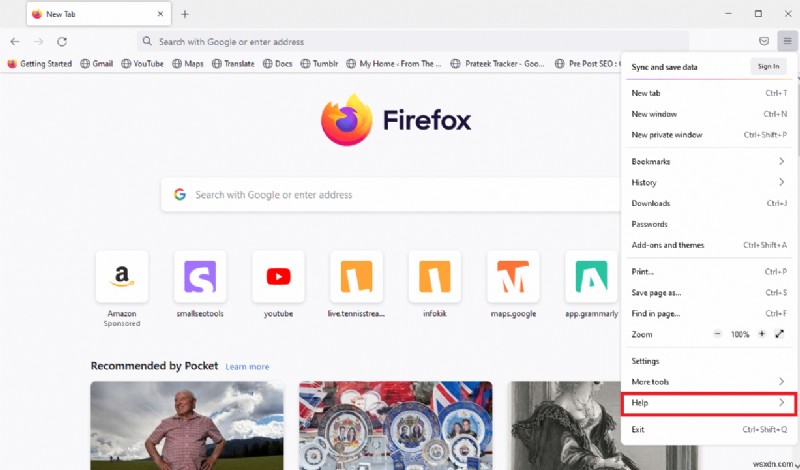Zoom out with the minus button

pos(717,334)
